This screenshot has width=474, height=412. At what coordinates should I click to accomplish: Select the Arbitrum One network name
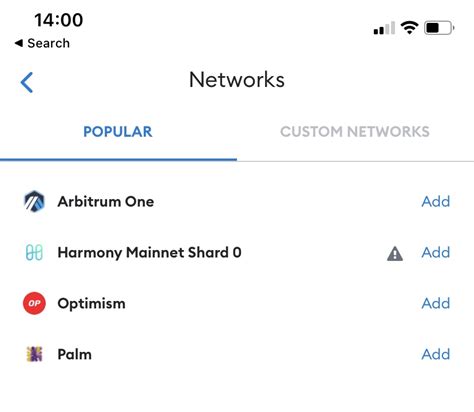106,202
